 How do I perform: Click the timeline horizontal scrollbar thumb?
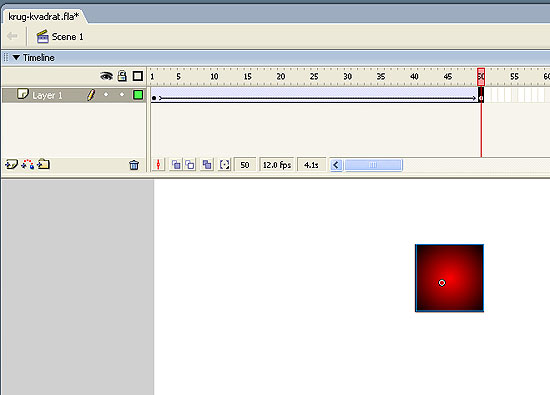373,165
